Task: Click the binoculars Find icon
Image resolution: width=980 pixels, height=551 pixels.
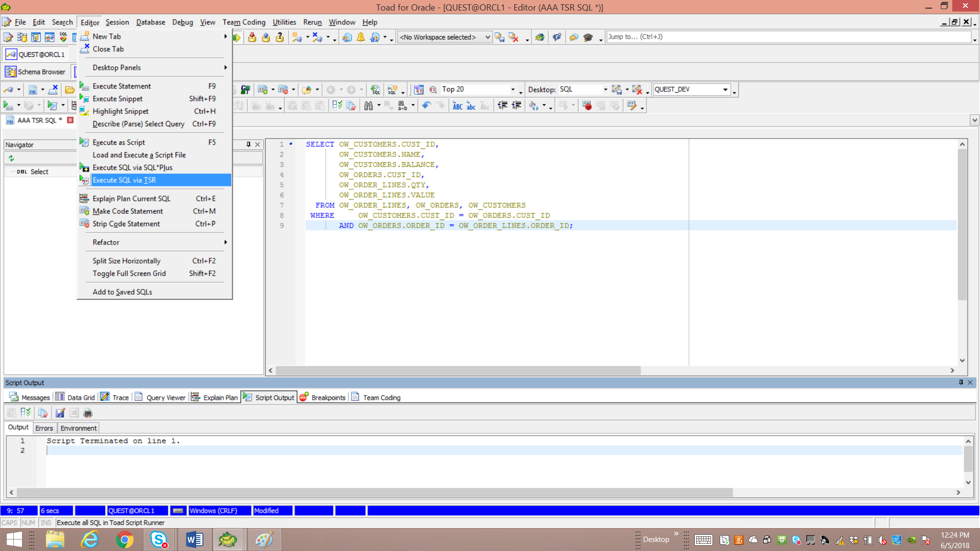Action: 368,106
